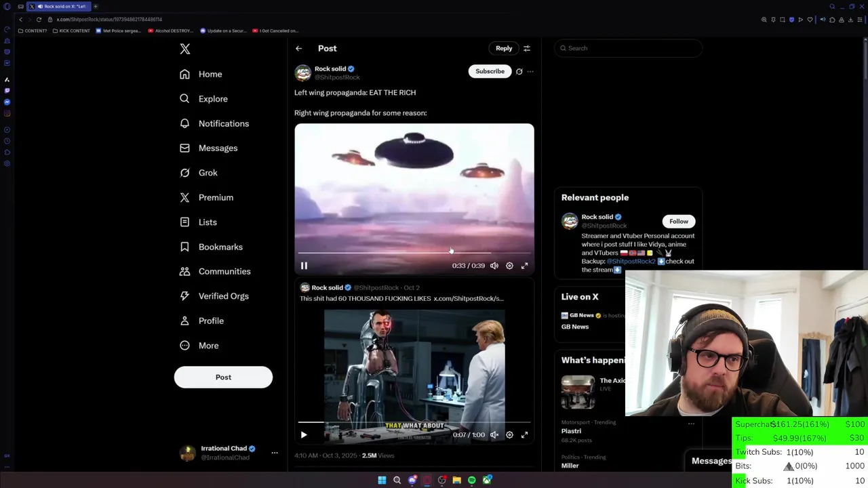
Task: Open the CONTENT? bookmarks folder
Action: point(33,30)
